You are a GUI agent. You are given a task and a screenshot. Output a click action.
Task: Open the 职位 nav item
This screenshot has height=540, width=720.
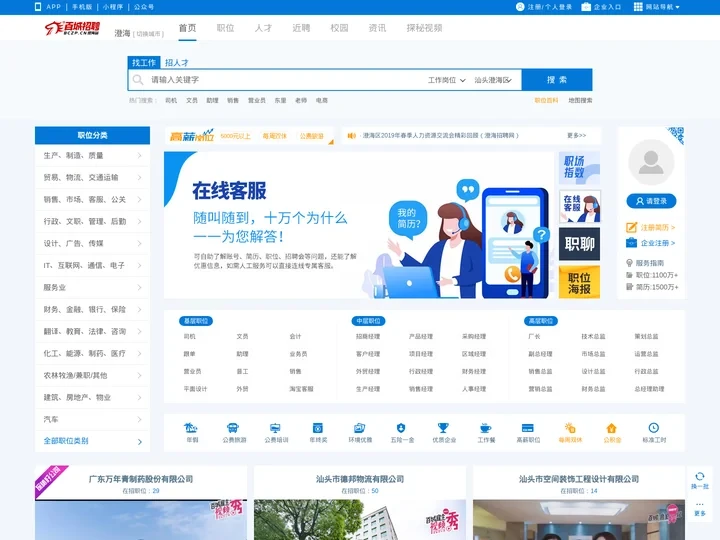pyautogui.click(x=225, y=28)
